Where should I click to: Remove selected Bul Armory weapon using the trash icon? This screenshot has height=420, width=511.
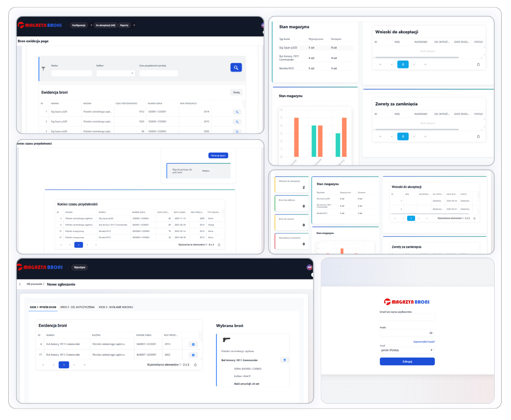[x=284, y=360]
